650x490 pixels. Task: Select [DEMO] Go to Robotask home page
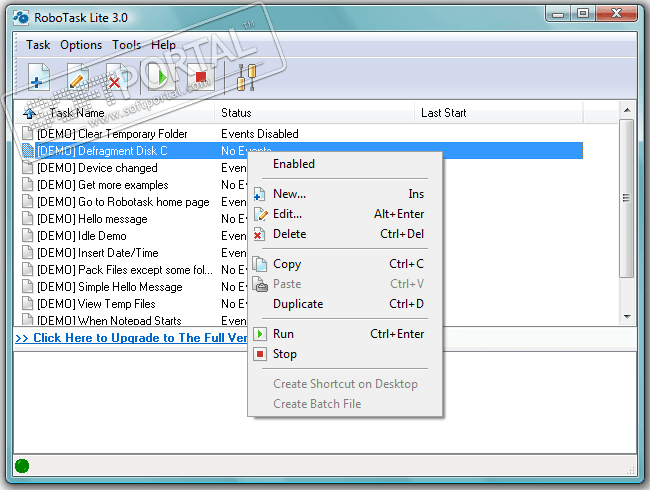click(x=123, y=202)
